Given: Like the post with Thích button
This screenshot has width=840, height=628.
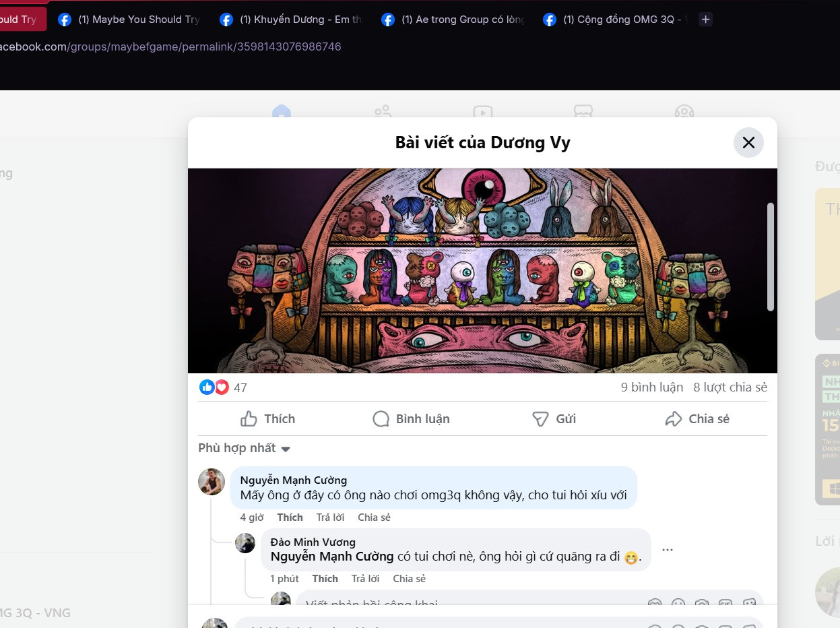Looking at the screenshot, I should click(268, 418).
